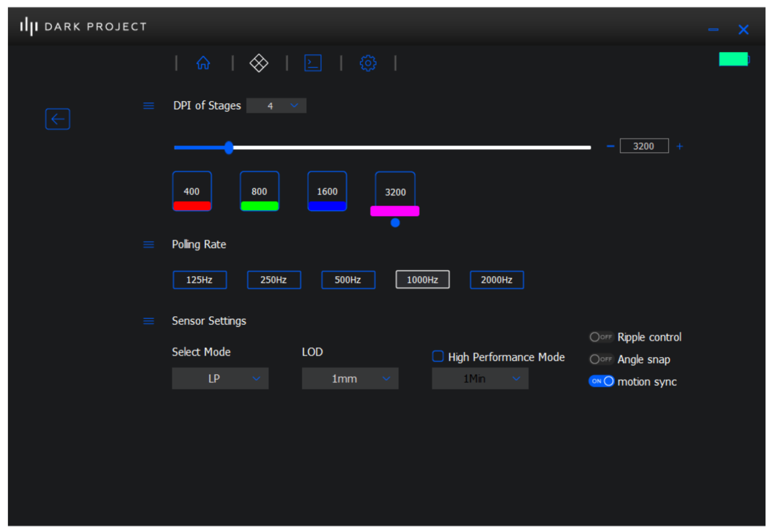The width and height of the screenshot is (768, 532).
Task: Click the LOD label
Action: pos(312,352)
